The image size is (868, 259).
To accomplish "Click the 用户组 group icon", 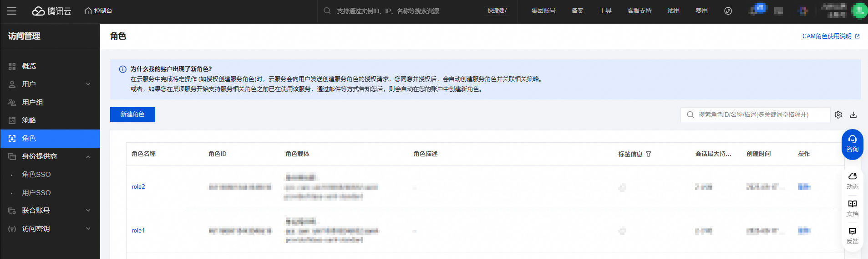I will 12,102.
